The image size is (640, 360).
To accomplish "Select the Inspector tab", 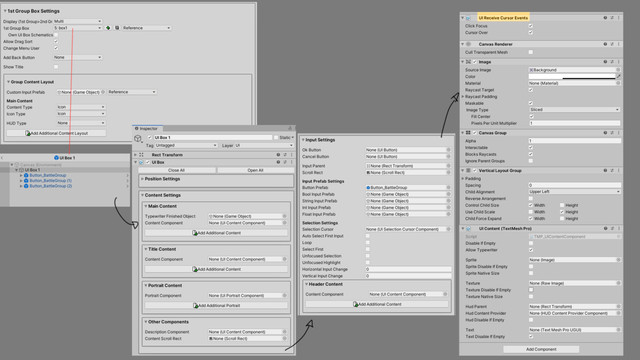I will [x=147, y=129].
